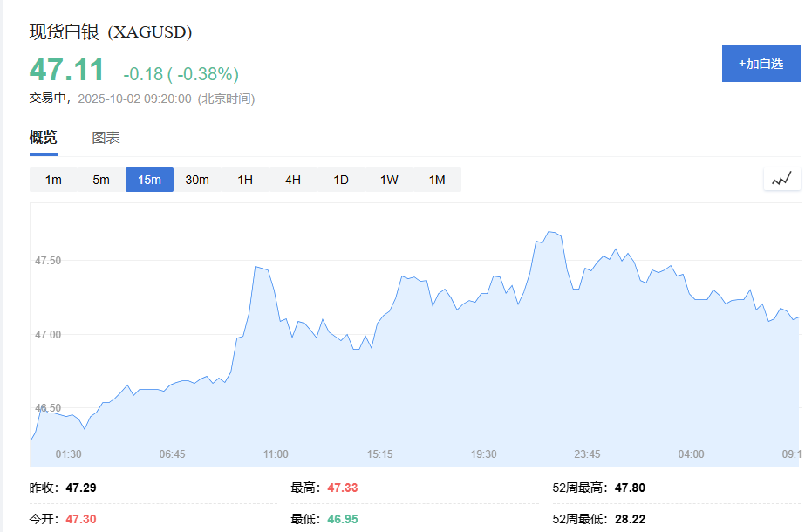Click the line chart type icon
805x532 pixels.
tap(781, 180)
